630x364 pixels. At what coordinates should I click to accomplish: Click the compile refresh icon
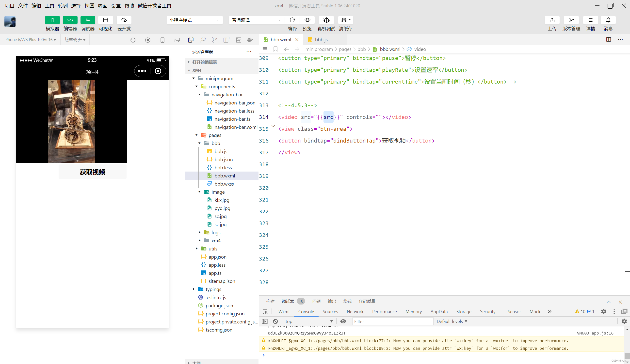pyautogui.click(x=292, y=20)
